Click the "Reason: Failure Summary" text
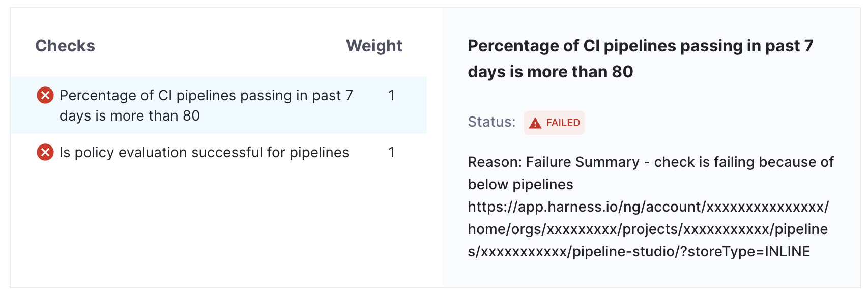868x293 pixels. coord(554,162)
